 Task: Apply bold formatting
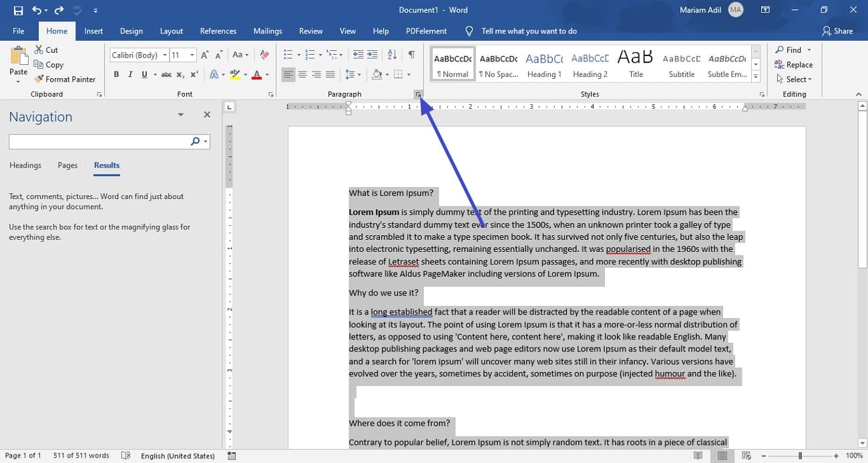point(116,73)
